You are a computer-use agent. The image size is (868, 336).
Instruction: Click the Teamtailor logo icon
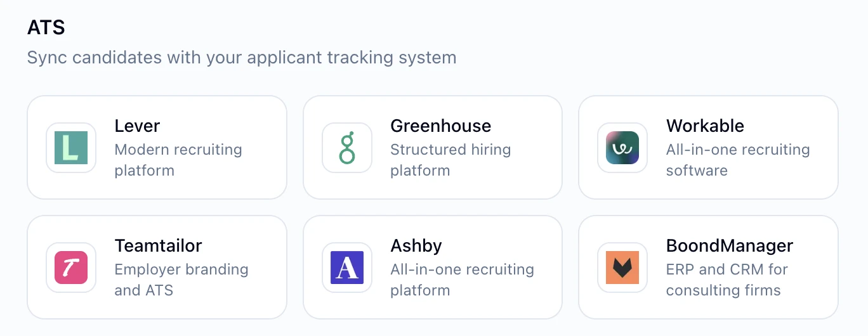[x=71, y=268]
